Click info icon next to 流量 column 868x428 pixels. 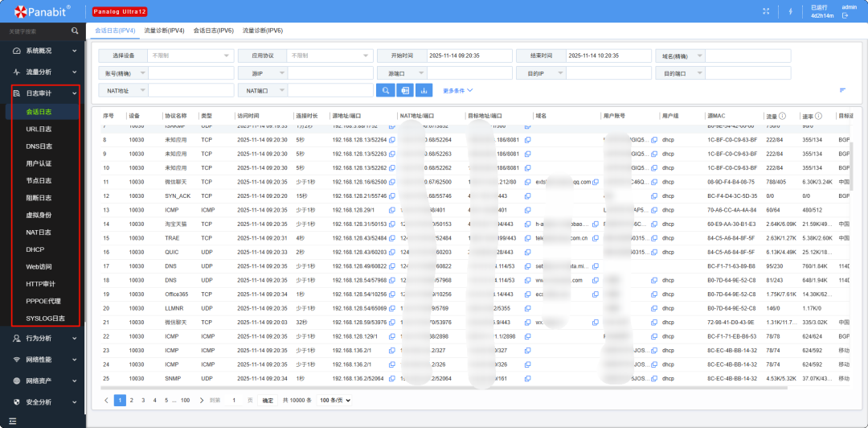(782, 116)
